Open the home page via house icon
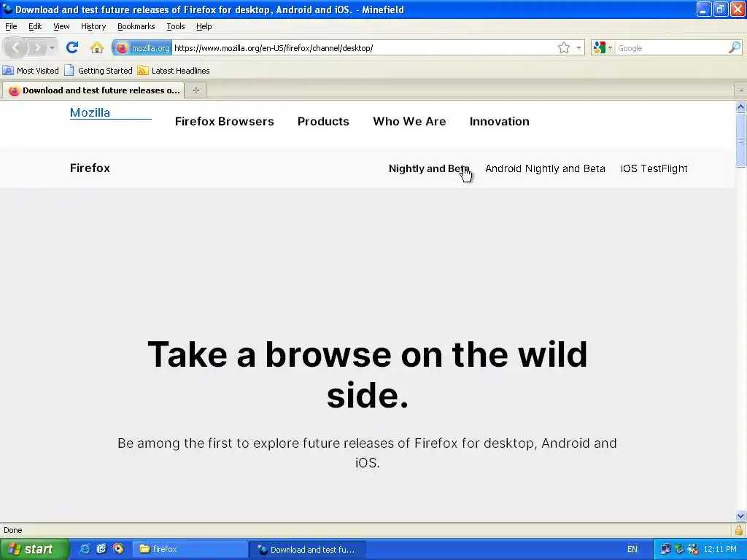This screenshot has width=747, height=560. tap(97, 47)
